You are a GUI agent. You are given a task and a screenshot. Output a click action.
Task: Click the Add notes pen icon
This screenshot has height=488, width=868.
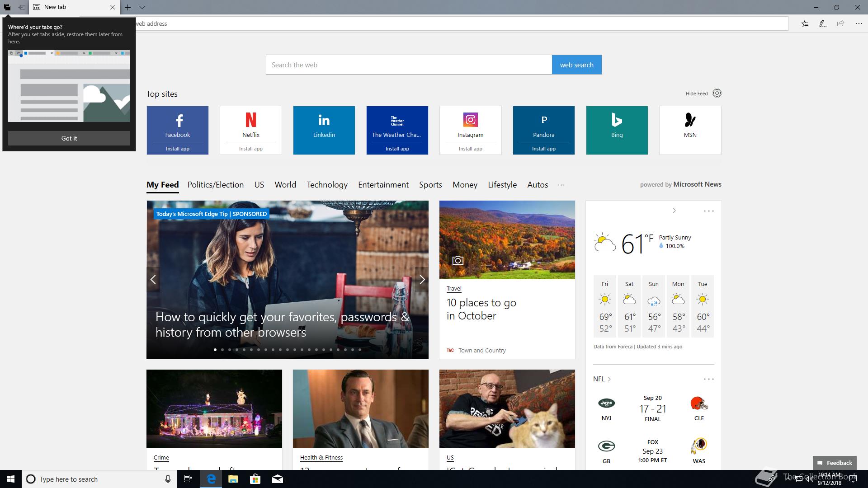pyautogui.click(x=823, y=23)
